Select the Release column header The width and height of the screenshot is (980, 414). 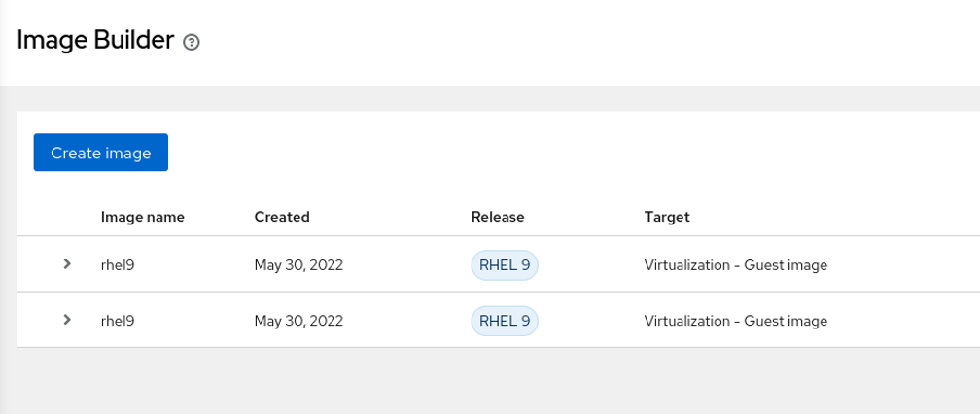click(x=498, y=217)
